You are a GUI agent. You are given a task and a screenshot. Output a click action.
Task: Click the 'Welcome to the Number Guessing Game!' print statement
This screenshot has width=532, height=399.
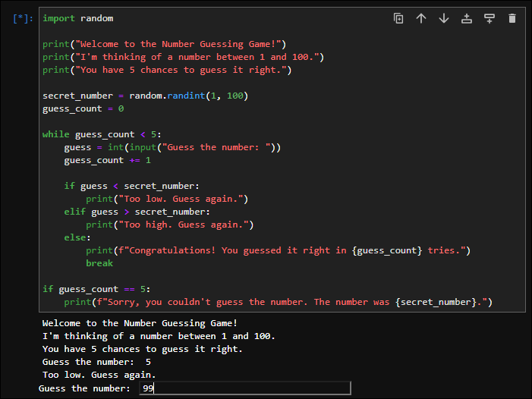(x=164, y=45)
